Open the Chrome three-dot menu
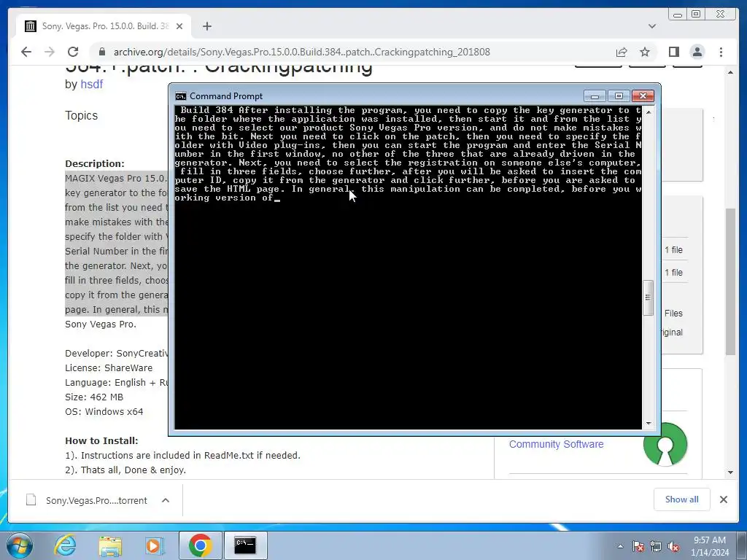This screenshot has height=560, width=747. (x=721, y=52)
